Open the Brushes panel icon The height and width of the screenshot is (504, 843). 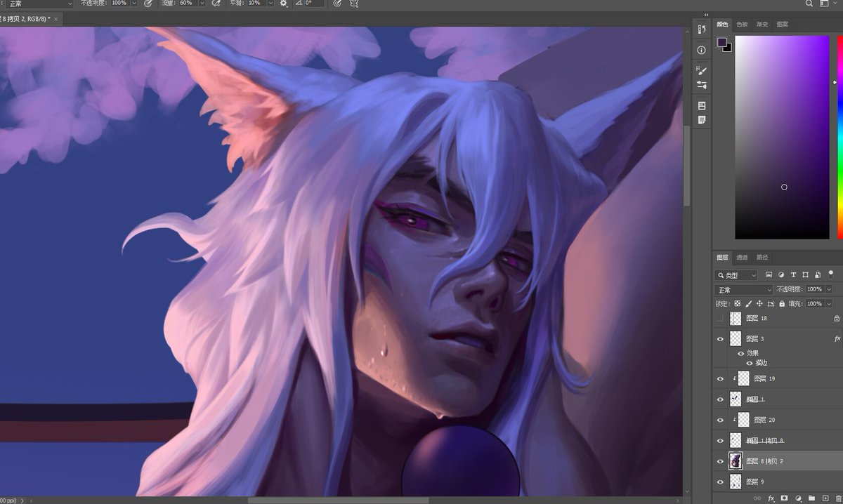701,70
